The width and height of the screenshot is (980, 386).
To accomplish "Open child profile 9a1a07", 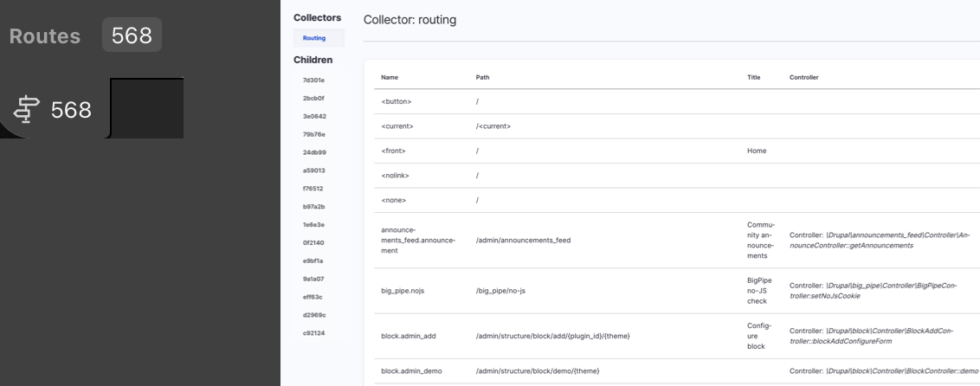I will point(313,279).
